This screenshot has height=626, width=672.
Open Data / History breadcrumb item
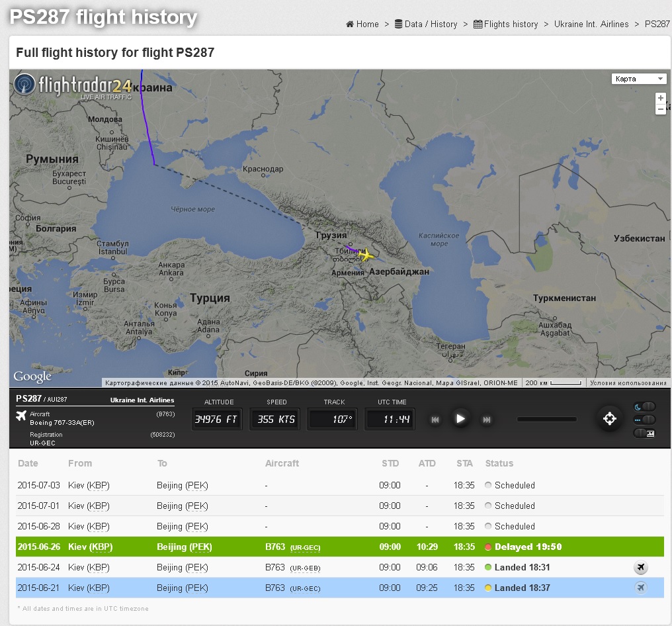(426, 24)
